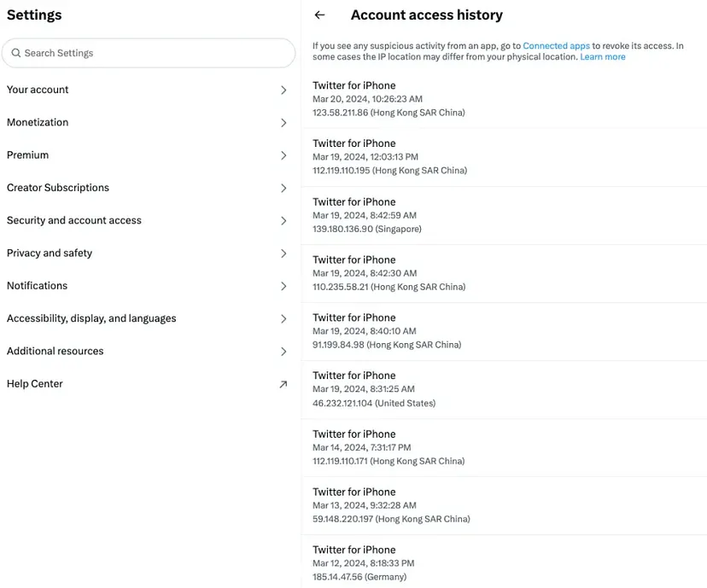Open the Premium chevron arrow
The height and width of the screenshot is (588, 707).
(283, 155)
